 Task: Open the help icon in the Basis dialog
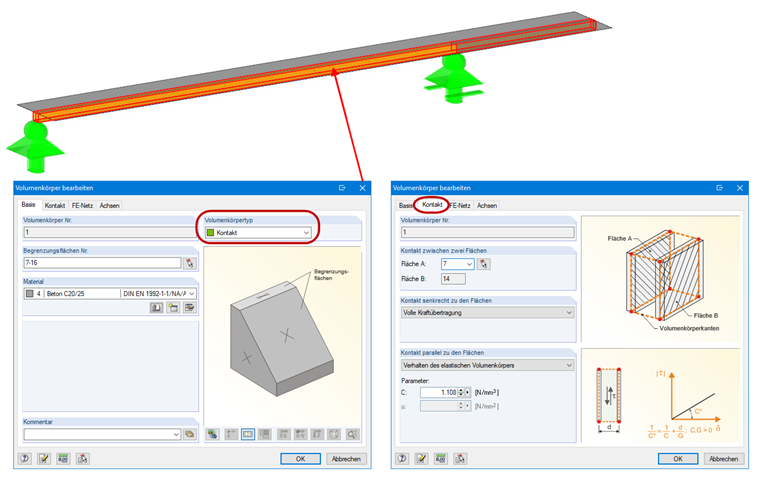[x=25, y=458]
